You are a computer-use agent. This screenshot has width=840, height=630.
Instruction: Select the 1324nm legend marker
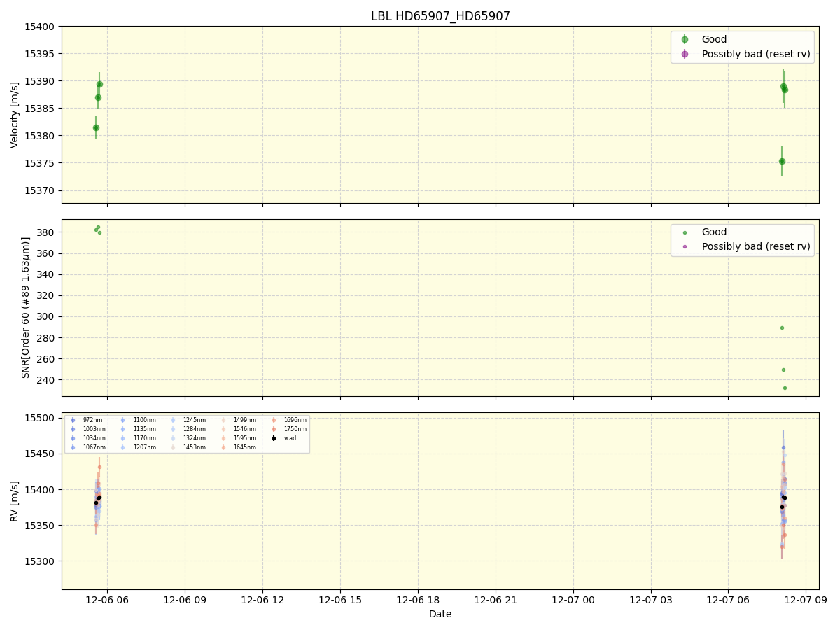[173, 438]
